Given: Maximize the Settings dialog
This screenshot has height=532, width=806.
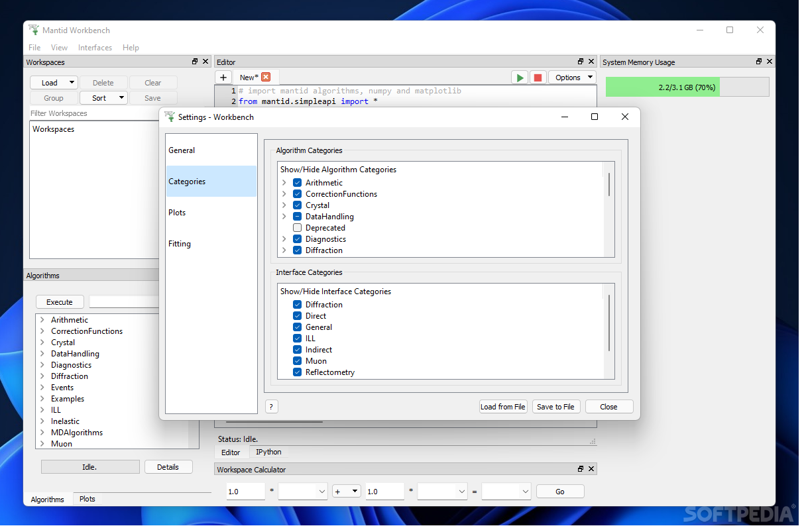Looking at the screenshot, I should 595,117.
